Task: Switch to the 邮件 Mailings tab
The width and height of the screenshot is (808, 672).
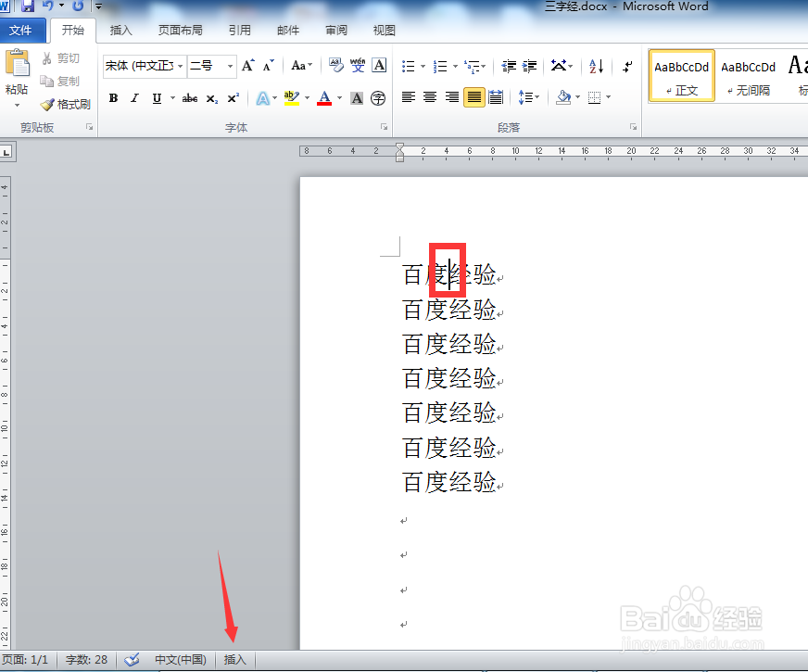Action: pyautogui.click(x=288, y=31)
